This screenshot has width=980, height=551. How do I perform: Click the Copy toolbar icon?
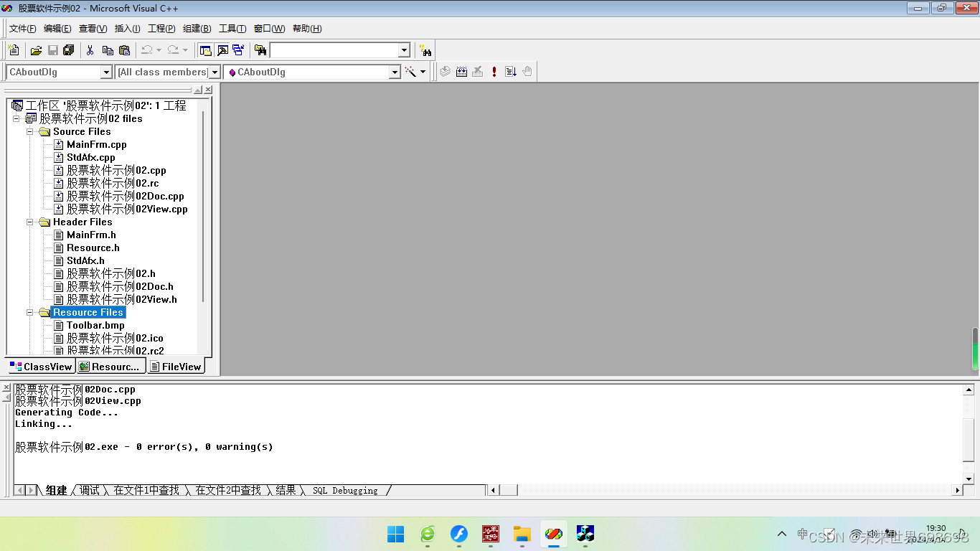108,50
